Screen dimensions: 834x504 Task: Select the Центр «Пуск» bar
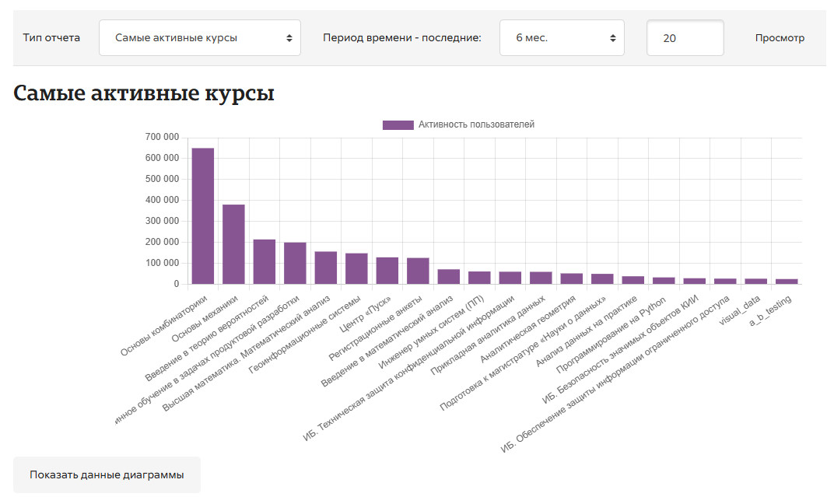(387, 271)
